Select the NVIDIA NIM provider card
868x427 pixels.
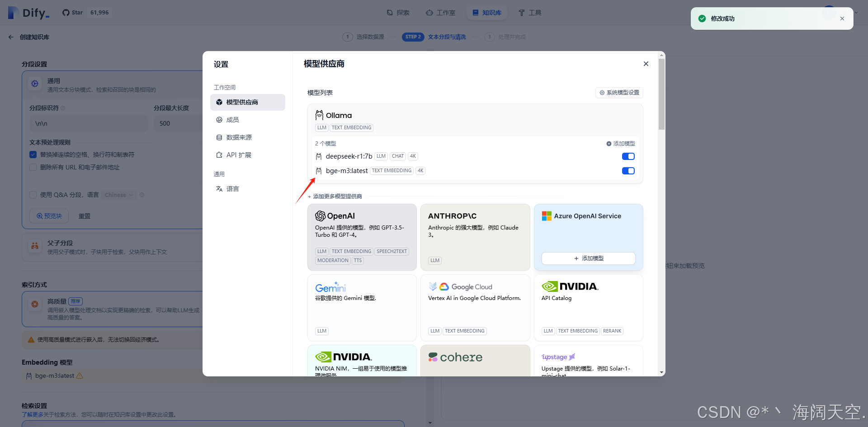pyautogui.click(x=362, y=361)
